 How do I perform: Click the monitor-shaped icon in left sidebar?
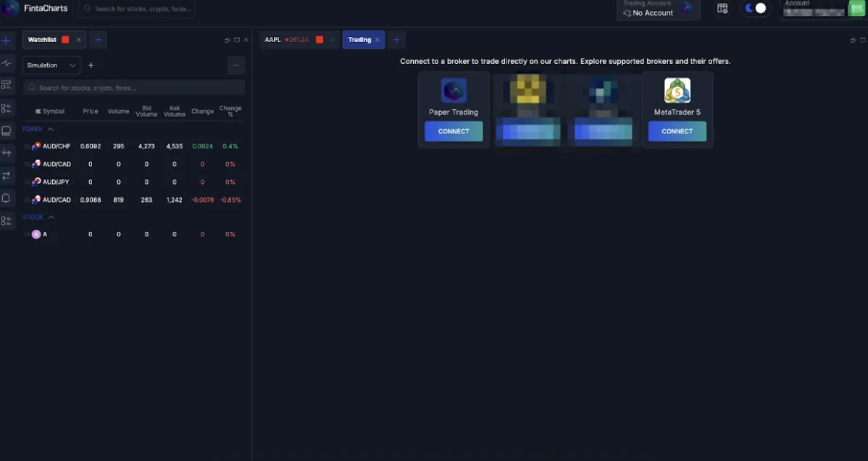[7, 131]
